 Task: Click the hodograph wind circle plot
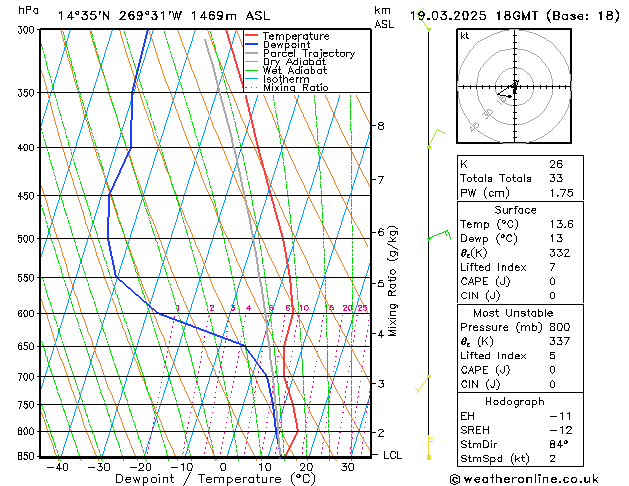coord(514,86)
